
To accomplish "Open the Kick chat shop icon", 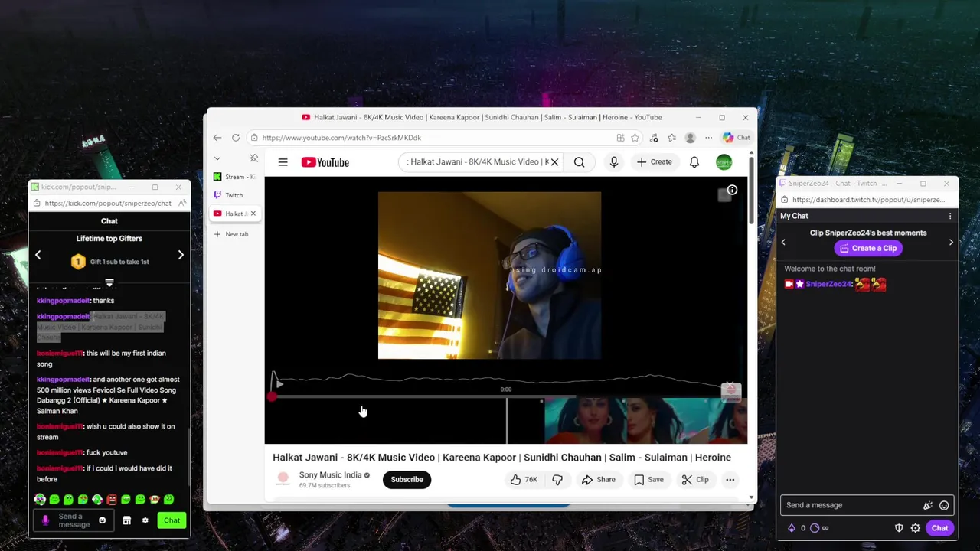I will [x=127, y=520].
